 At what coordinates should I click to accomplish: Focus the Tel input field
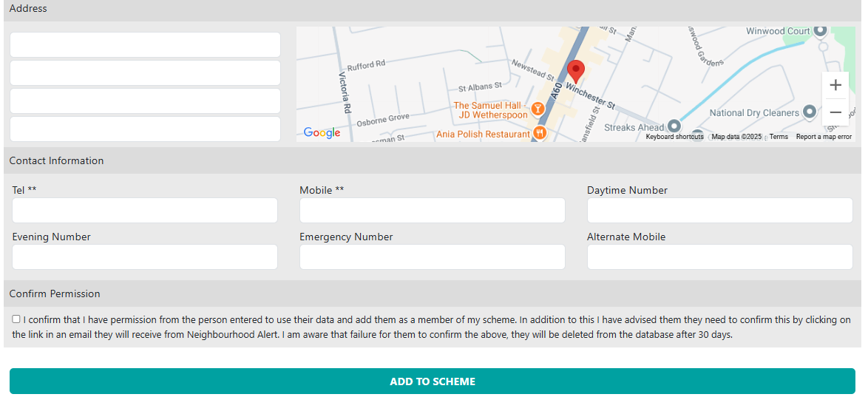pos(145,210)
